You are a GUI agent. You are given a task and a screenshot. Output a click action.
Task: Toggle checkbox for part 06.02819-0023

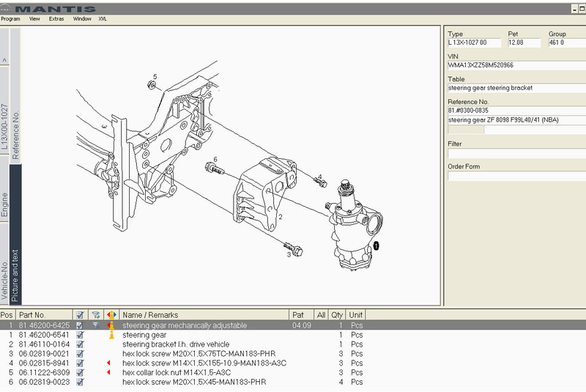coord(80,382)
